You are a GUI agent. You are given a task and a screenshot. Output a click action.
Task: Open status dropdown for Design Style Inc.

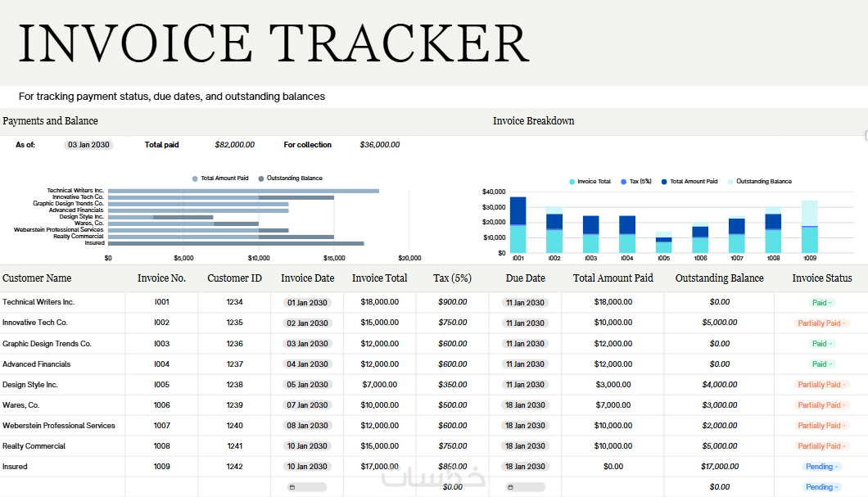tap(821, 385)
